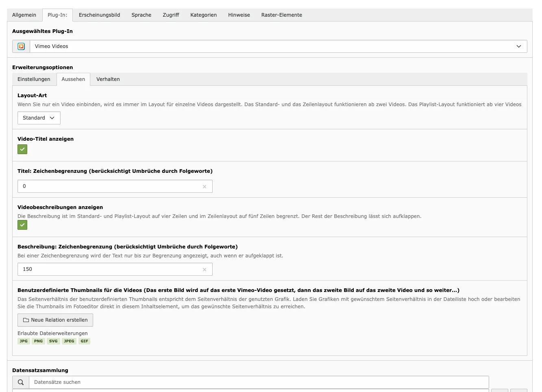Click the Neue Relation erstellen button
This screenshot has height=392, width=542.
(x=55, y=320)
